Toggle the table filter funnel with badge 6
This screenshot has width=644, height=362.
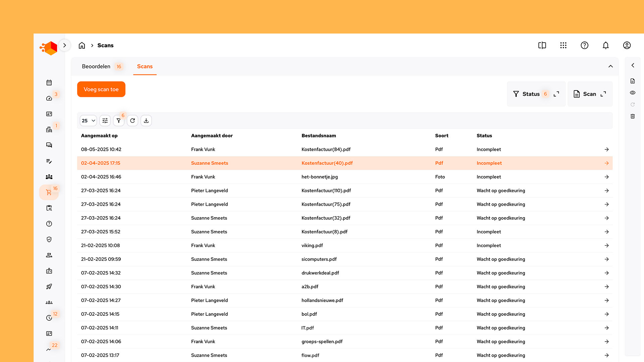coord(119,121)
